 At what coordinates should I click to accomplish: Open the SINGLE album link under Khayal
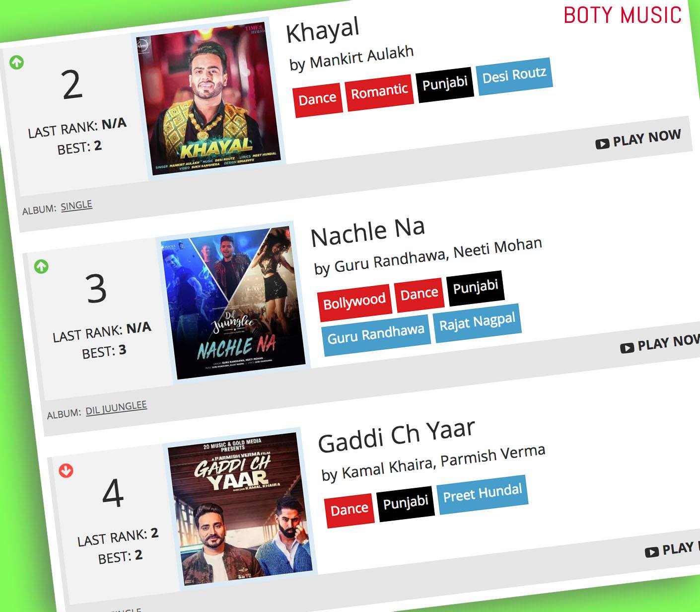[x=76, y=206]
